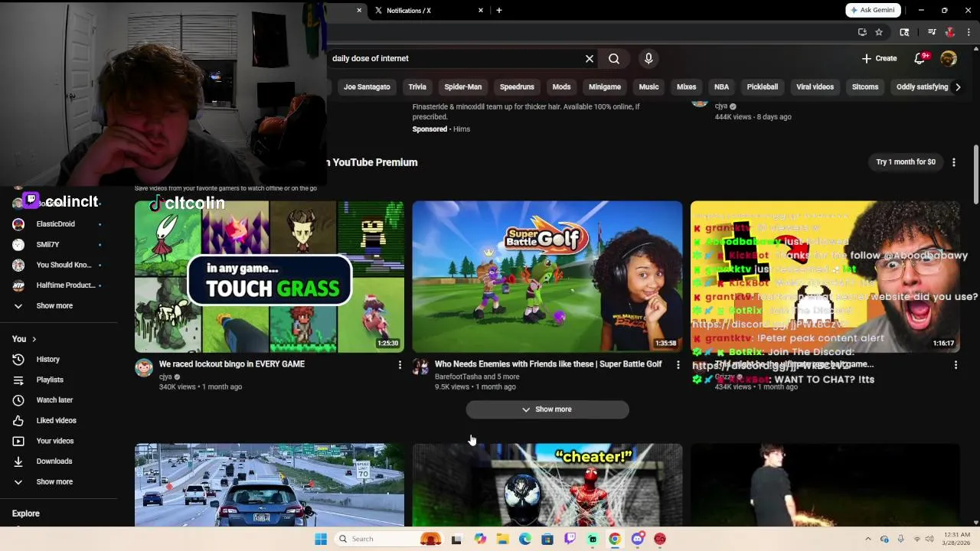Open the Halftime Productions subscription
980x551 pixels.
coord(58,285)
